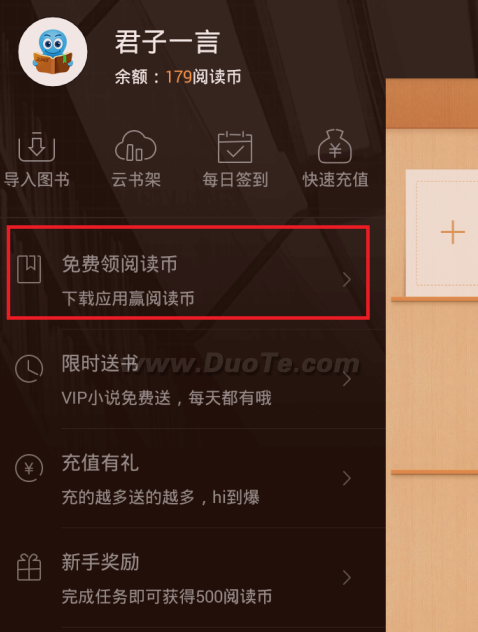
Task: Select the 新手奖励 menu entry
Action: click(x=193, y=578)
